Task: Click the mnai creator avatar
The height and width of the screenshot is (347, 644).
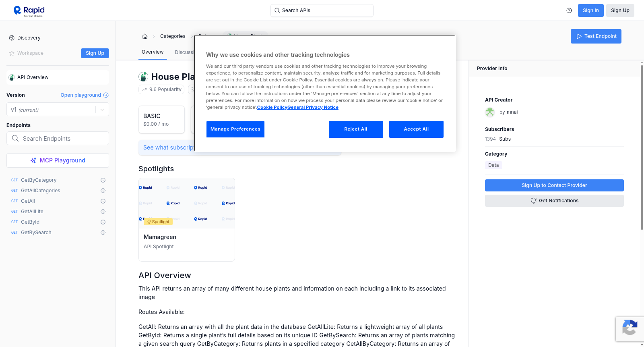Action: (490, 112)
